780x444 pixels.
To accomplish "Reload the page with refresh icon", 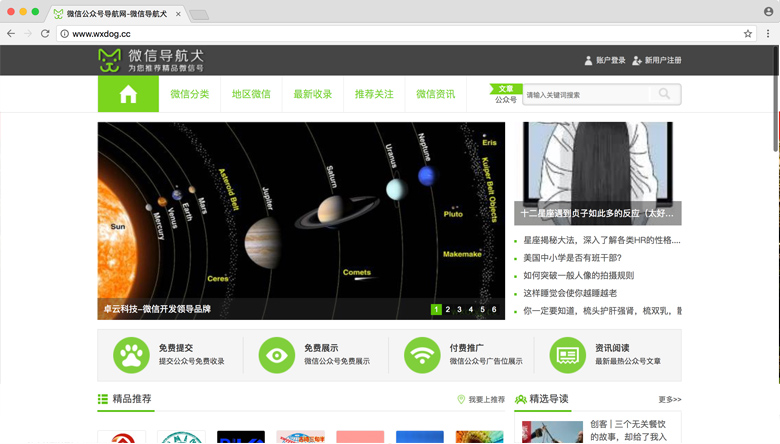I will [x=45, y=34].
